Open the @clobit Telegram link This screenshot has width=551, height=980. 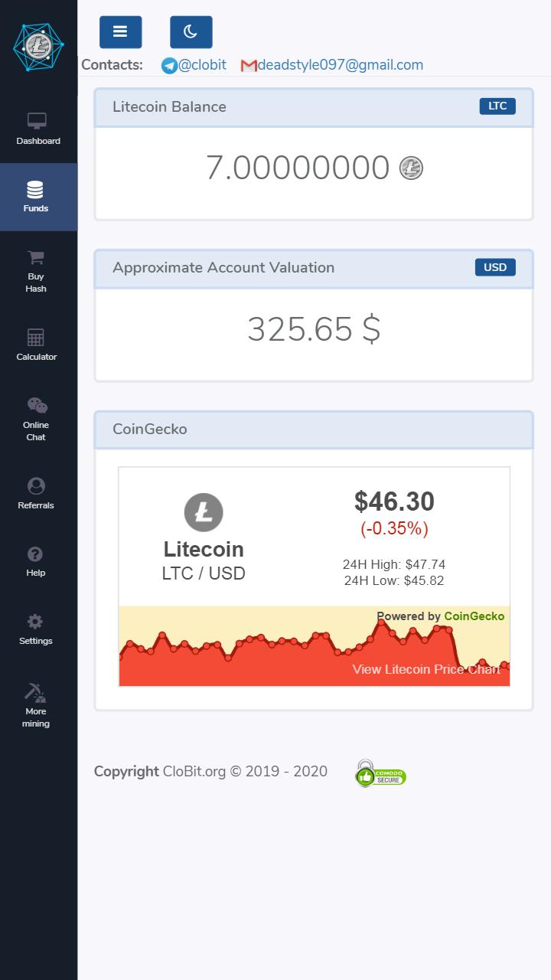(202, 65)
